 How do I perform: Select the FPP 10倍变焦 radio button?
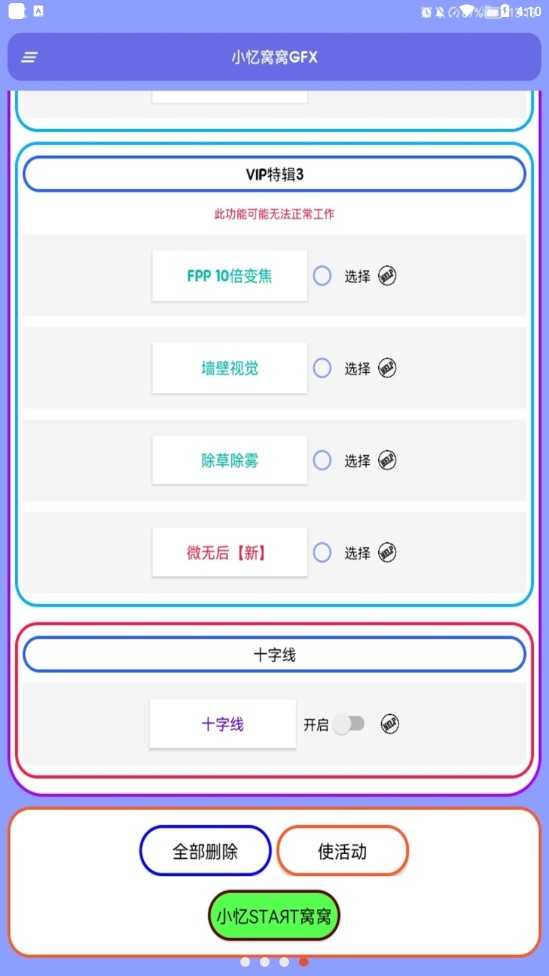pos(322,276)
